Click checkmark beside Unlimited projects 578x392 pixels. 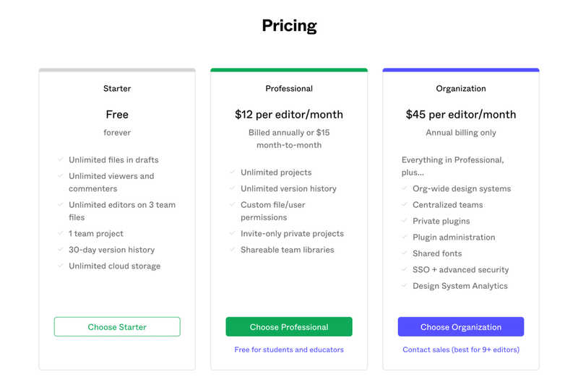point(232,172)
